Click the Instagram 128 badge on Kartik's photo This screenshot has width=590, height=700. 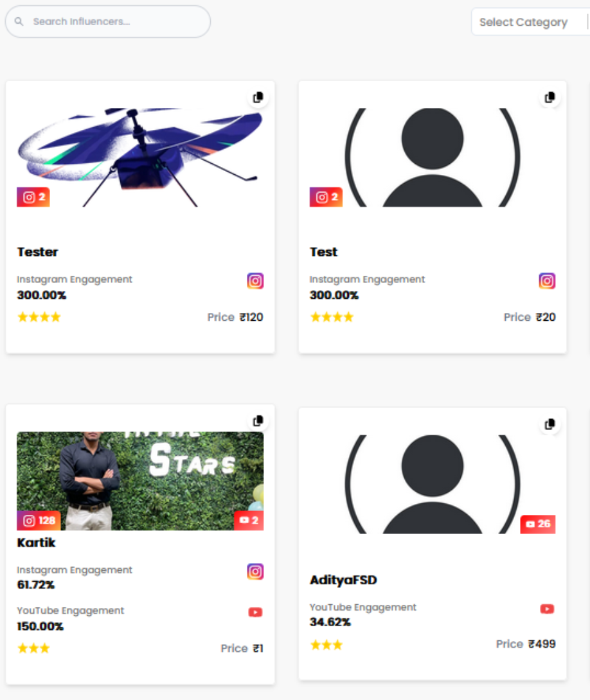tap(39, 521)
